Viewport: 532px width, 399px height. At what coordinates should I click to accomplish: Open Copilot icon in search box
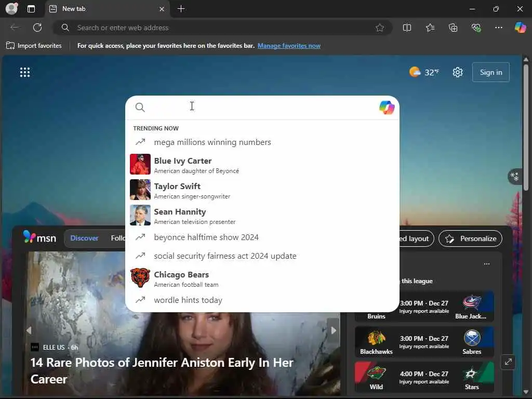click(x=387, y=108)
